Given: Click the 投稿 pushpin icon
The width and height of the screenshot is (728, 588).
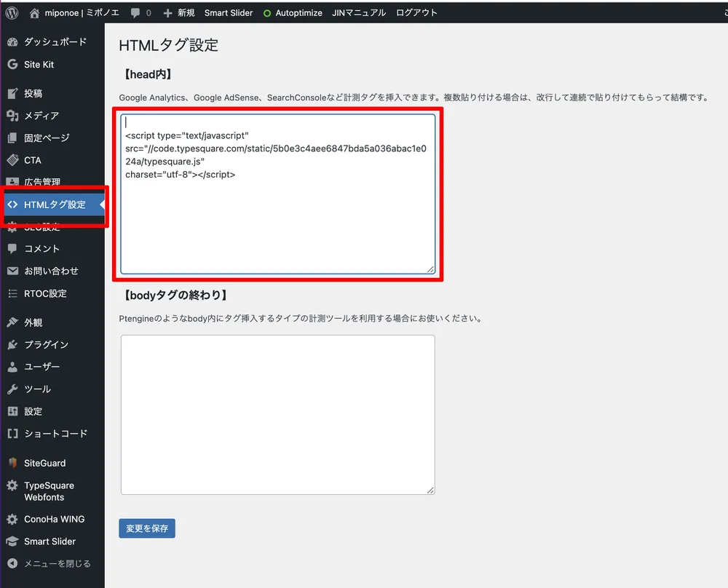Looking at the screenshot, I should click(12, 93).
